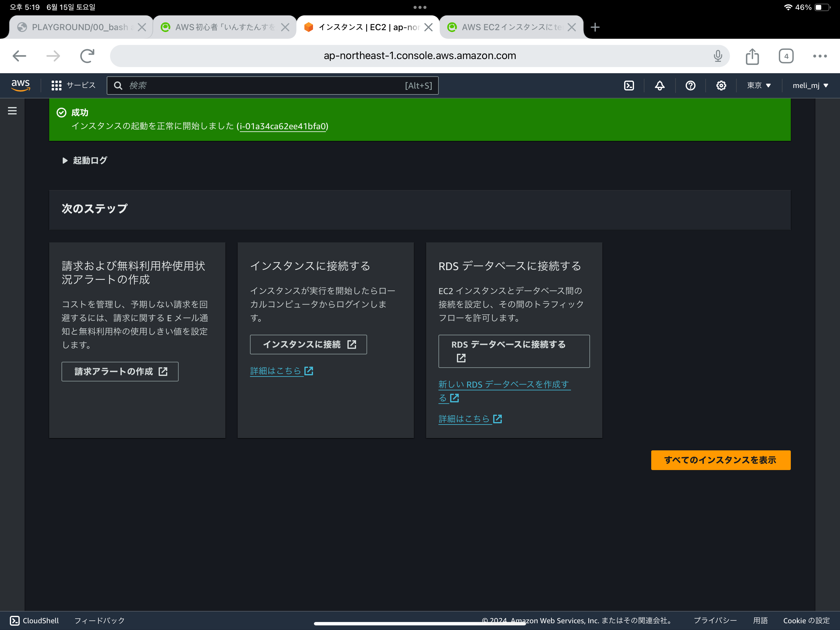Open CloudShell icon in AWS header

[x=629, y=86]
